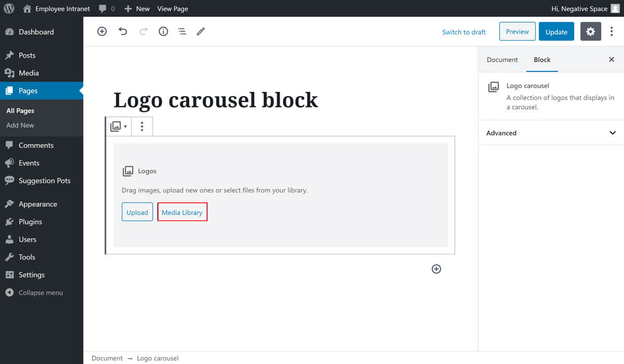
Task: Open the block's three-dot options menu
Action: 142,126
